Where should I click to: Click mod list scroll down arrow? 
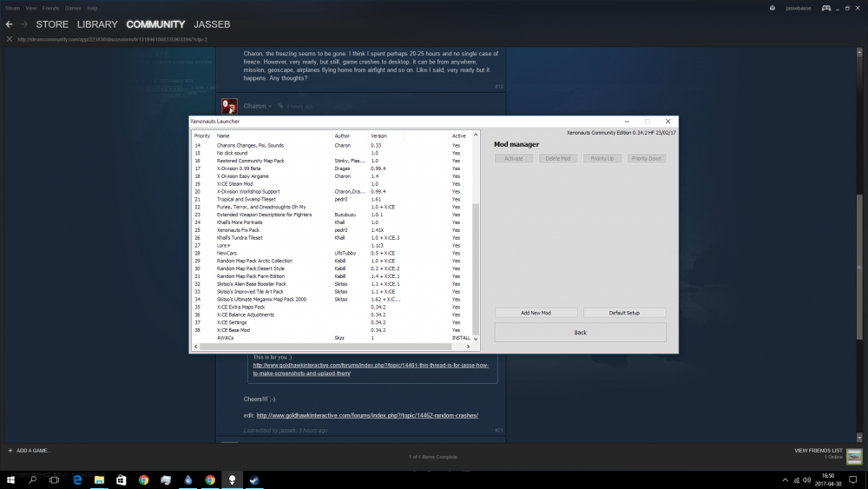click(x=476, y=339)
